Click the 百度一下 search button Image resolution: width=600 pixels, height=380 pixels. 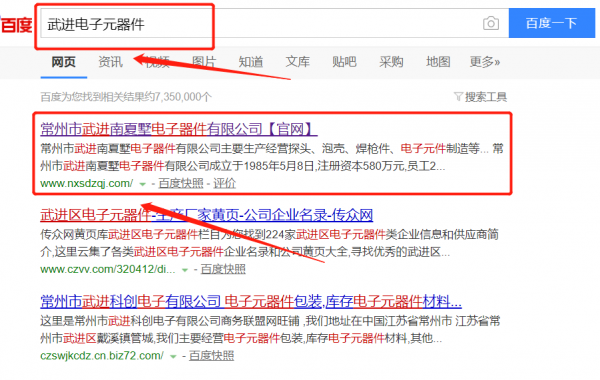[551, 23]
